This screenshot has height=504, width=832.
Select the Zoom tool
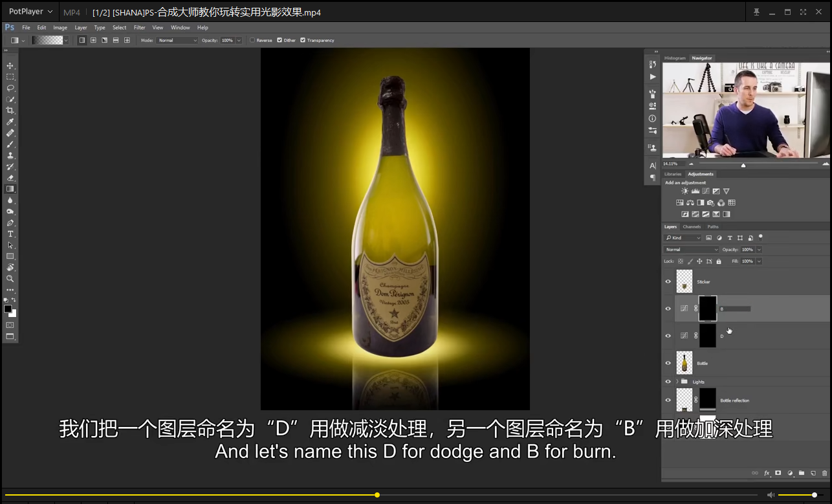click(x=10, y=279)
